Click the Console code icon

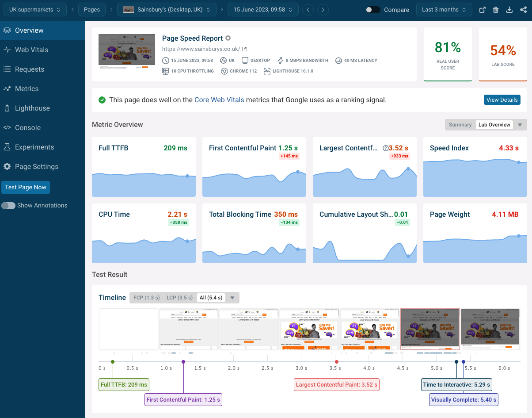pyautogui.click(x=7, y=127)
